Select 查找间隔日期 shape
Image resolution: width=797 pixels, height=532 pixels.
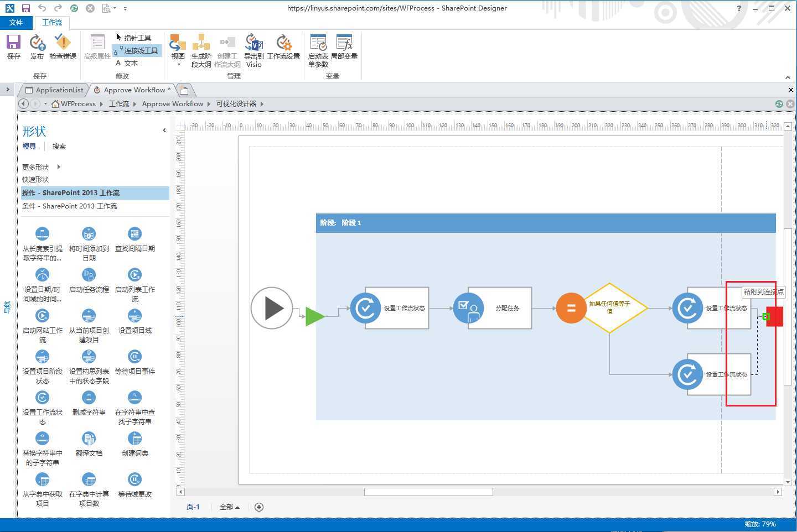pyautogui.click(x=134, y=239)
